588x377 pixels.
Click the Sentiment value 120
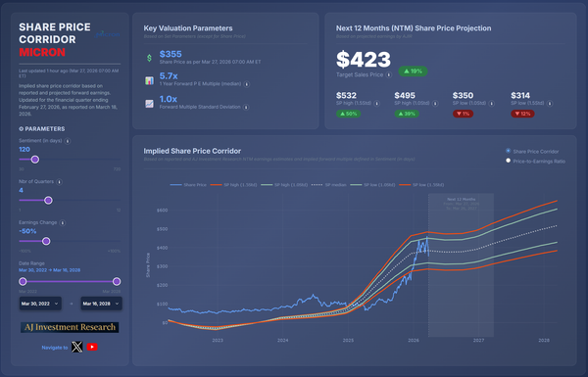tap(24, 150)
